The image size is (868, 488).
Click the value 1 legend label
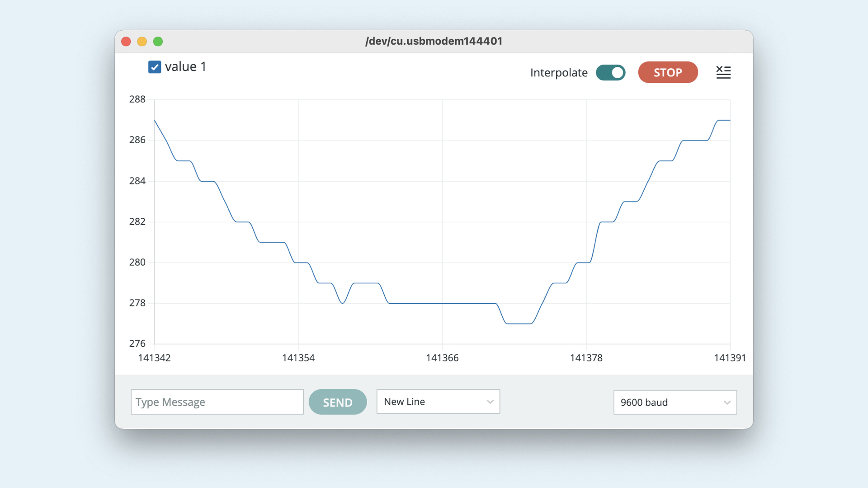185,67
